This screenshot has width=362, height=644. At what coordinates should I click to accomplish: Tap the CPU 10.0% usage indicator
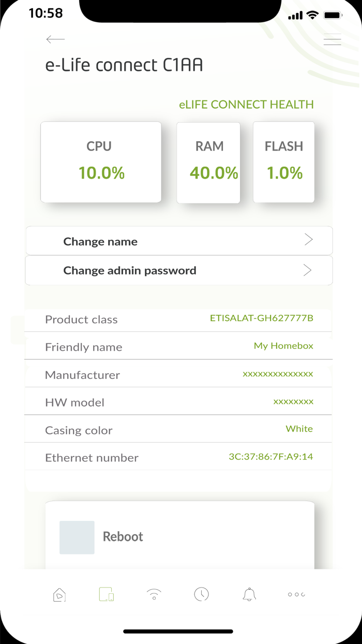click(100, 162)
